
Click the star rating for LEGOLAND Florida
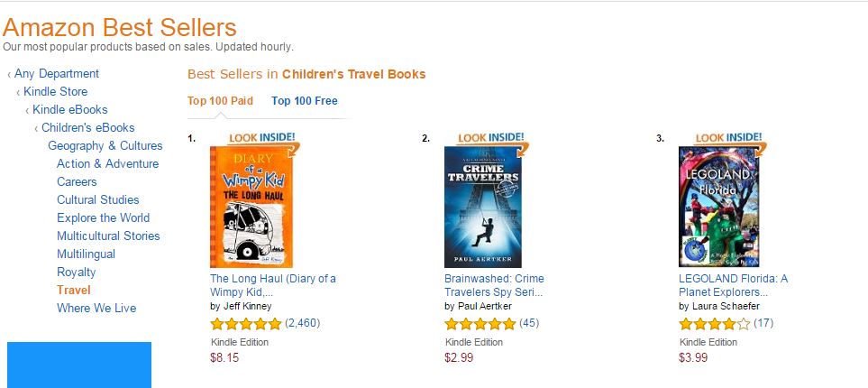pyautogui.click(x=714, y=323)
